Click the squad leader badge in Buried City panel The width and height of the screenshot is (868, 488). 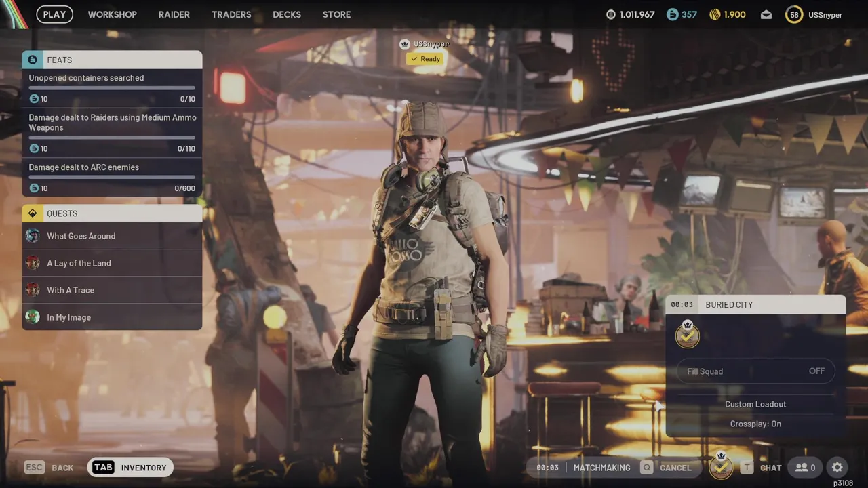[688, 335]
